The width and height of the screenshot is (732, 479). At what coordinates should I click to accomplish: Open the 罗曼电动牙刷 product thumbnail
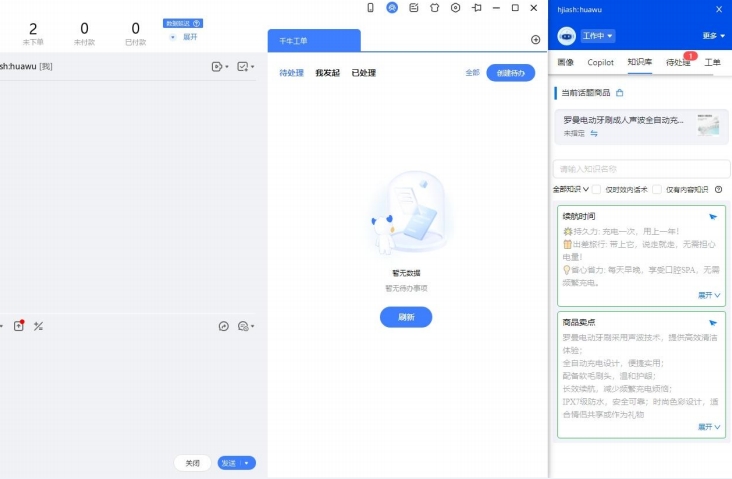(x=708, y=124)
